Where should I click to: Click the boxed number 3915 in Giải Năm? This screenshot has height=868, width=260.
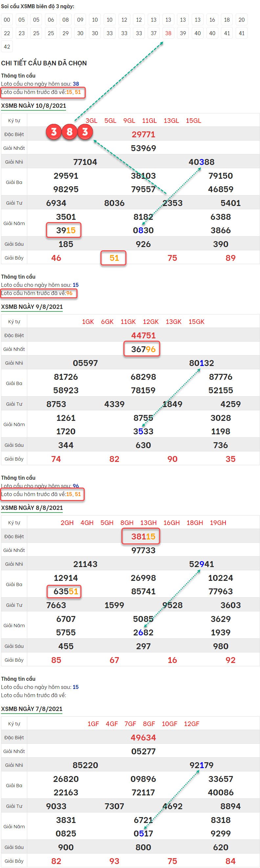(66, 231)
